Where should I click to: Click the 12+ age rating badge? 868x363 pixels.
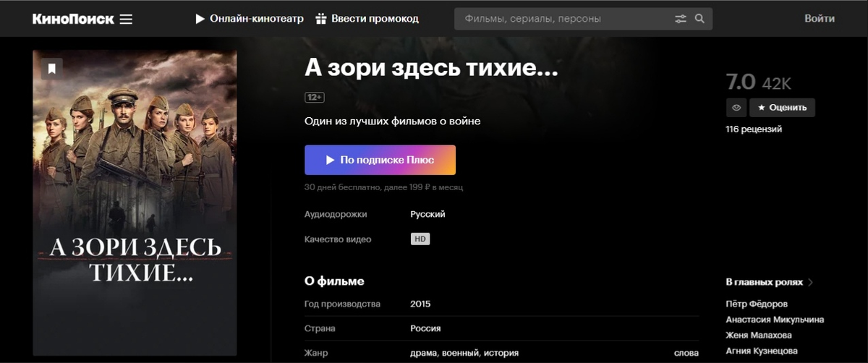coord(315,97)
